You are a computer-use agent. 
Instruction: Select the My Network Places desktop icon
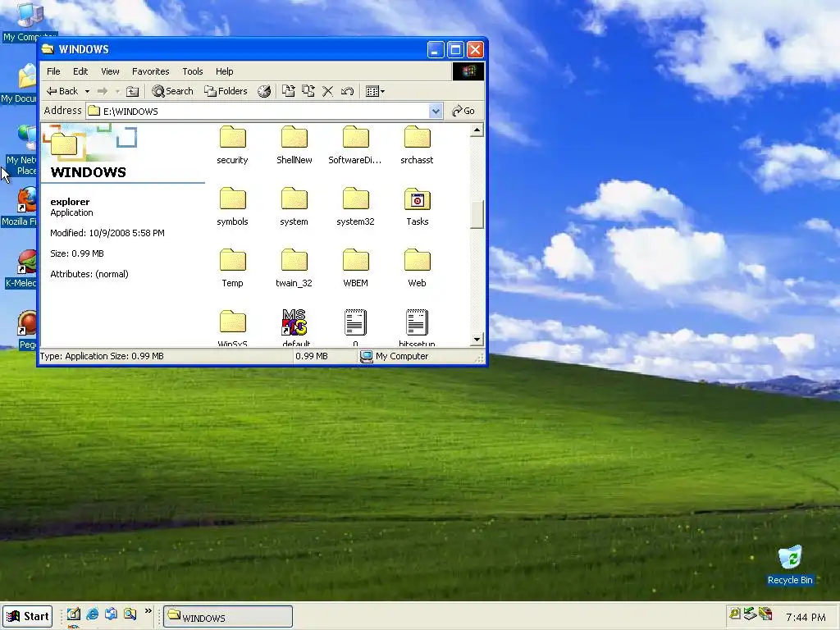(21, 150)
